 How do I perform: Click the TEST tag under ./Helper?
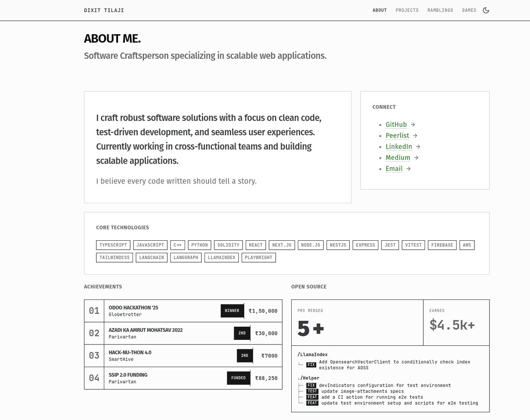(312, 391)
